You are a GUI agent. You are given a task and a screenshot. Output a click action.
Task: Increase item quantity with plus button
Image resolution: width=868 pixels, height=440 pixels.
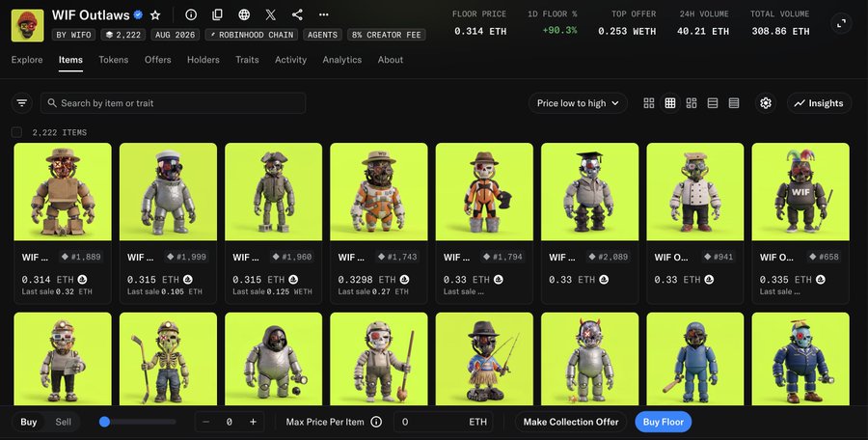(253, 422)
